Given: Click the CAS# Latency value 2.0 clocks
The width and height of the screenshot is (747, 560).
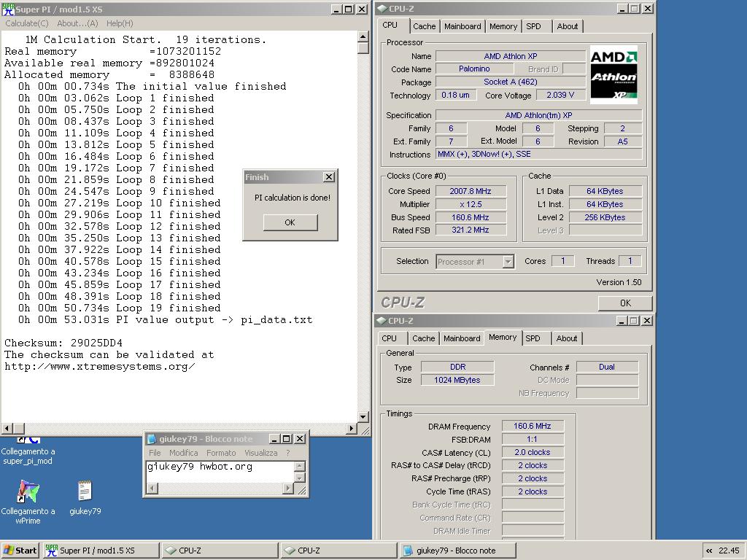Looking at the screenshot, I should 532,452.
